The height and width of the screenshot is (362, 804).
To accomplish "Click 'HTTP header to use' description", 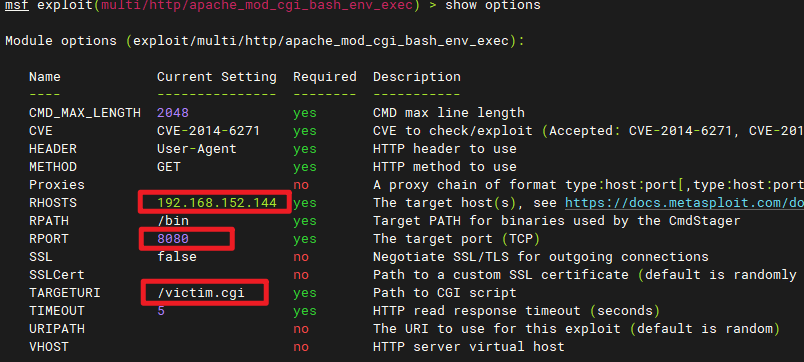I will (x=445, y=149).
